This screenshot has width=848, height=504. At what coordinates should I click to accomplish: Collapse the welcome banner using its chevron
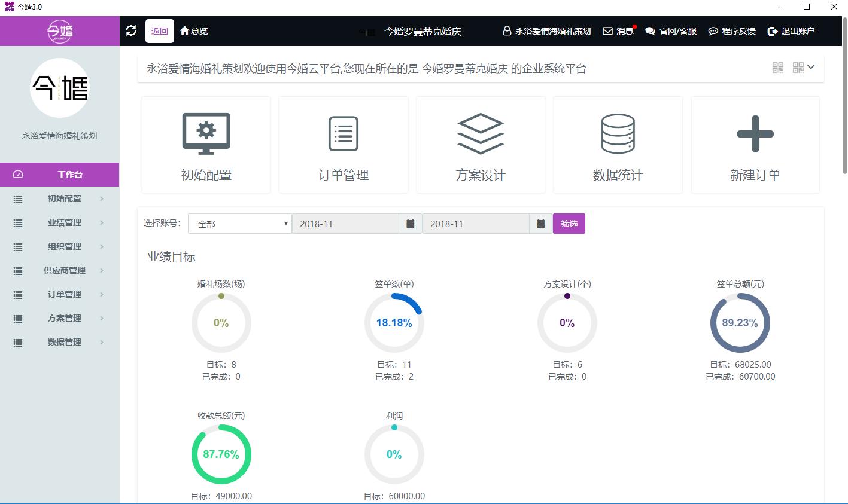point(811,68)
